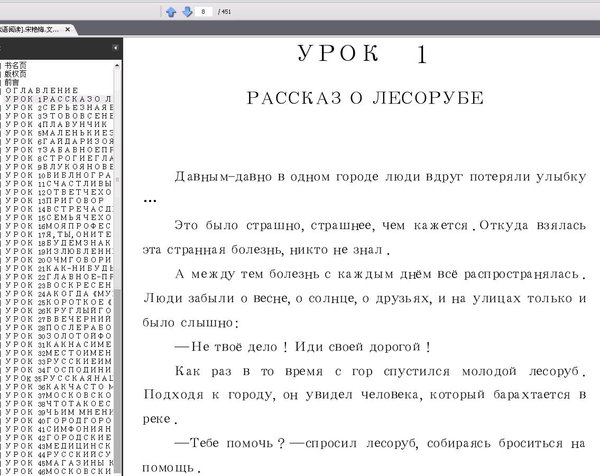Open the 前言 bookmark

[x=15, y=82]
